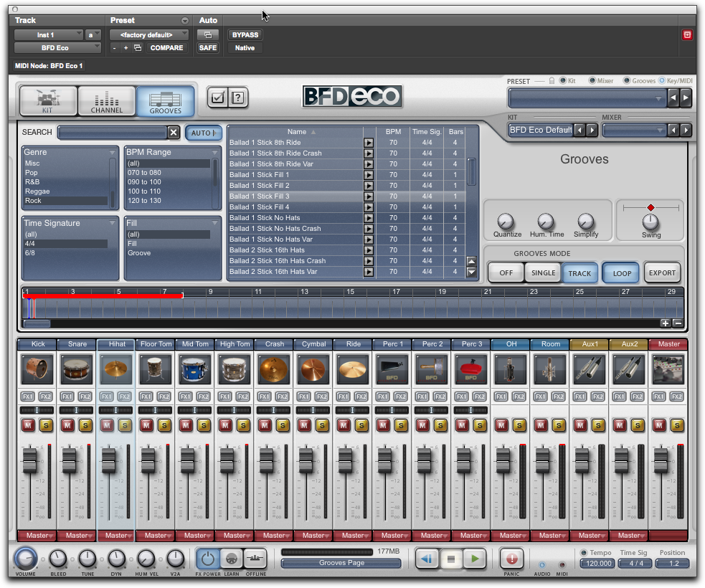This screenshot has height=588, width=705.
Task: Open the MIXER preset dropdown
Action: pyautogui.click(x=635, y=131)
